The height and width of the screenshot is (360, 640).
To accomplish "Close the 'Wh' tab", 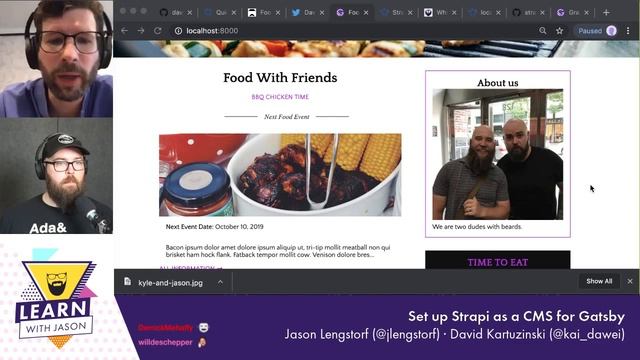I will click(x=454, y=13).
